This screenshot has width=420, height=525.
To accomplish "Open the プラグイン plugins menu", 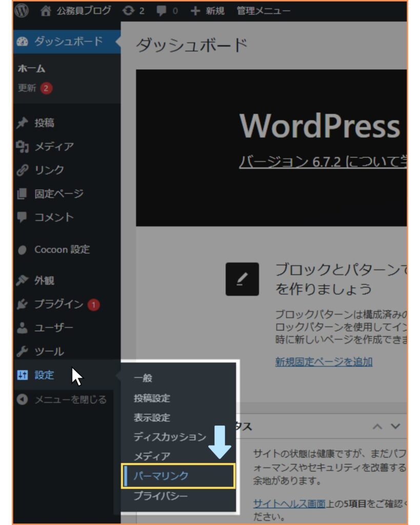I will tap(59, 304).
